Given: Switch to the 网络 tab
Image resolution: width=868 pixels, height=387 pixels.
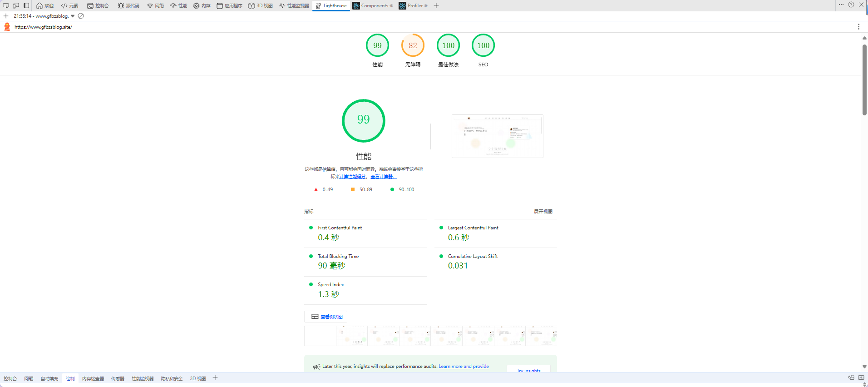Looking at the screenshot, I should (x=155, y=5).
